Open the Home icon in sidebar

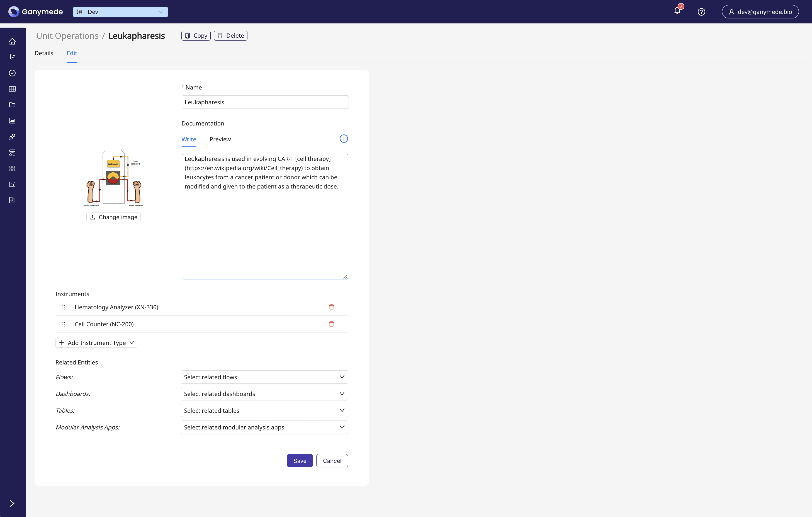tap(12, 41)
